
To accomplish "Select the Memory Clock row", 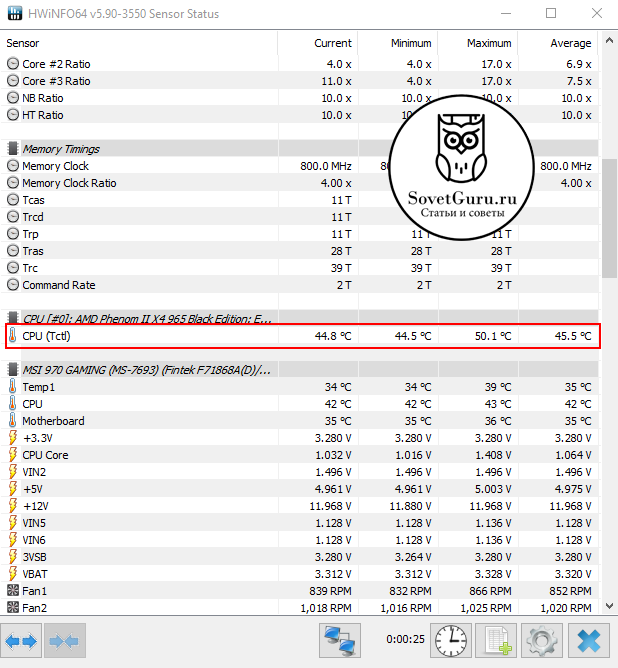I will (x=55, y=166).
